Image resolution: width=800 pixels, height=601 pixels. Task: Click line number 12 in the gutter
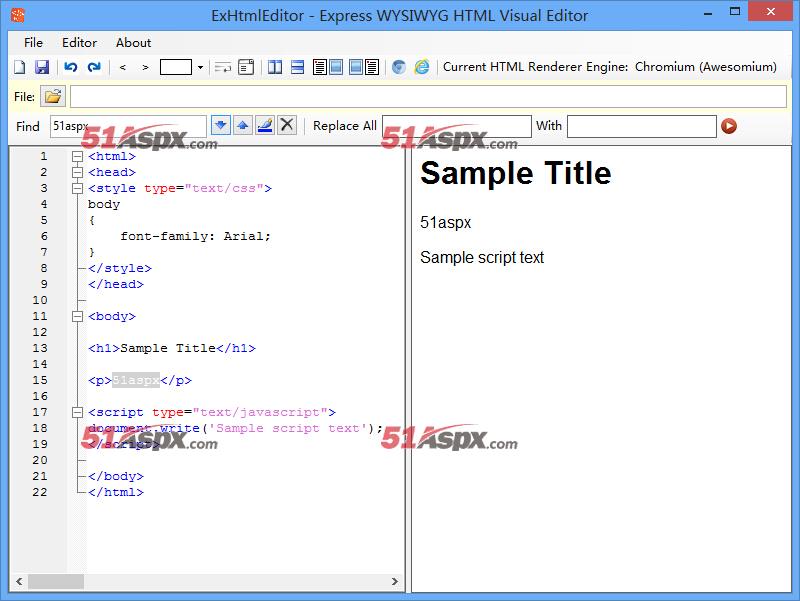pyautogui.click(x=39, y=332)
